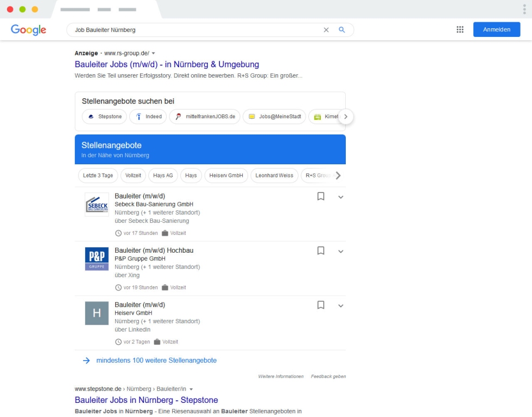The width and height of the screenshot is (532, 417).
Task: Click the Indeed portal icon
Action: pos(137,117)
